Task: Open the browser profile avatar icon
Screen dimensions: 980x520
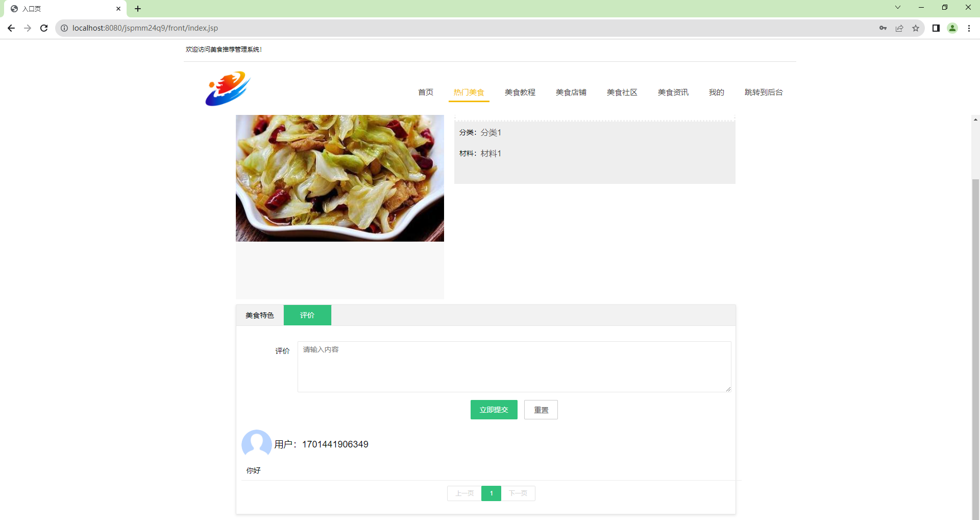Action: pos(952,28)
